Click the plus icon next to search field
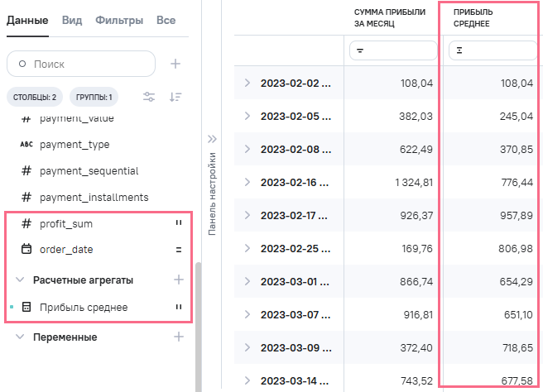The image size is (543, 392). (x=175, y=64)
